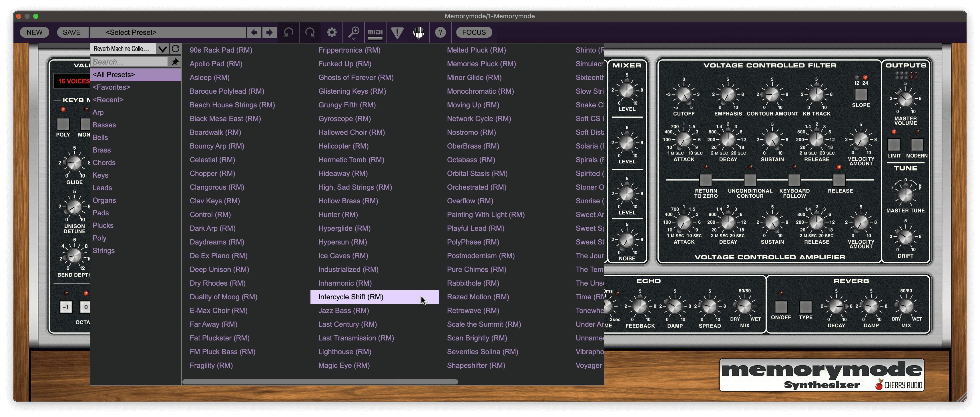Refresh the preset collection list
980x417 pixels.
175,49
